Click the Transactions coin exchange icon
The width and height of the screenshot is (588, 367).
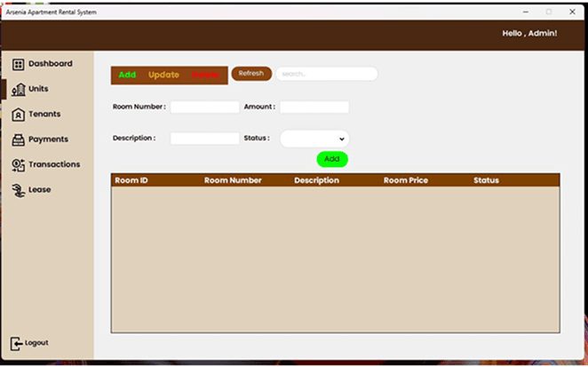point(18,164)
